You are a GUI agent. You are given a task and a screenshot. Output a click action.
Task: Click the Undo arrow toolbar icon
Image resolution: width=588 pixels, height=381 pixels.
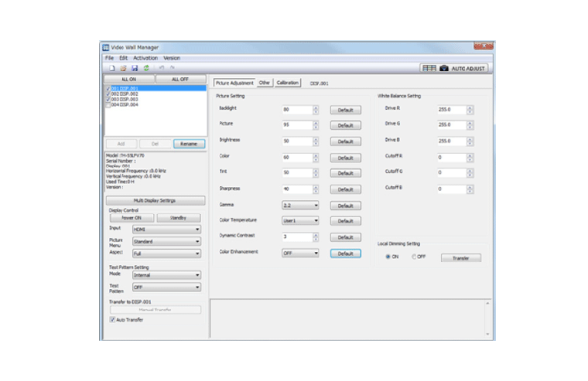click(161, 68)
